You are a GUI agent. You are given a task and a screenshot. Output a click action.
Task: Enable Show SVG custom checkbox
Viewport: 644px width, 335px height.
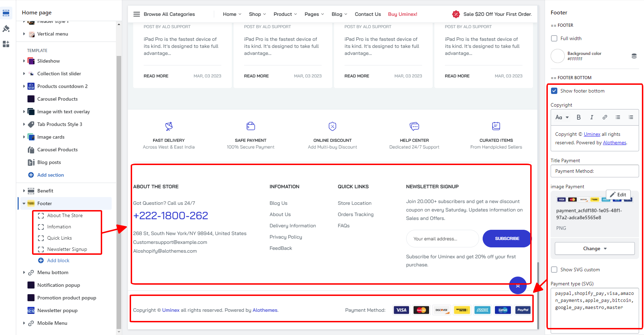pos(554,270)
